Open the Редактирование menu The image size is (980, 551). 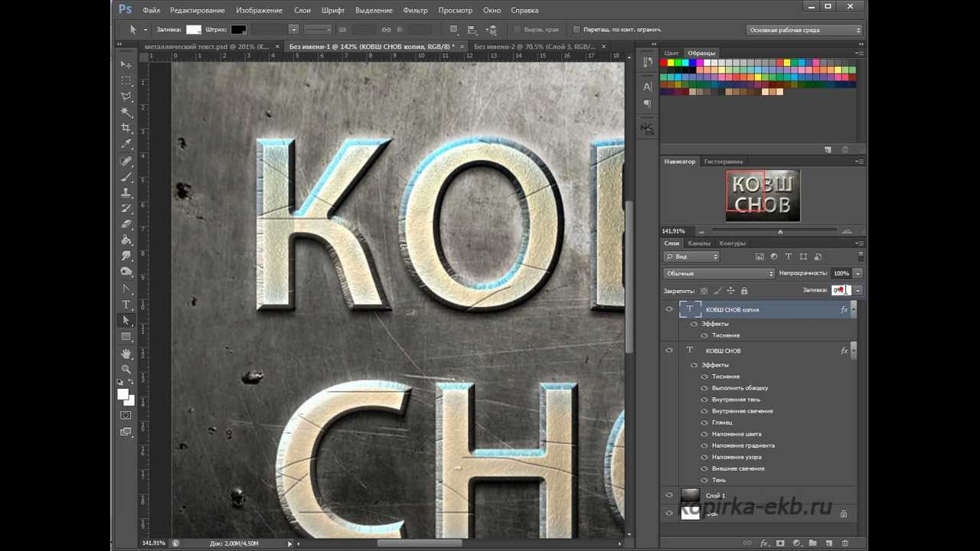click(198, 11)
